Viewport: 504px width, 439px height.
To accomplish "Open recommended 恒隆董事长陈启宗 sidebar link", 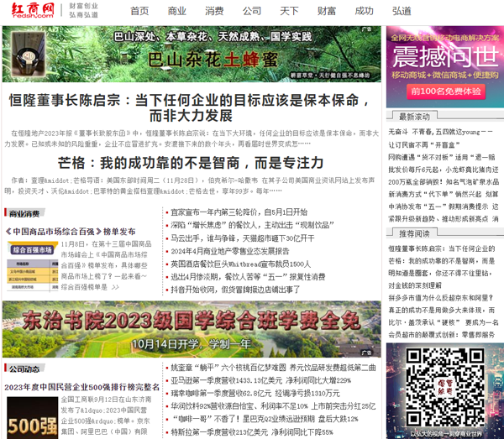I will (442, 248).
